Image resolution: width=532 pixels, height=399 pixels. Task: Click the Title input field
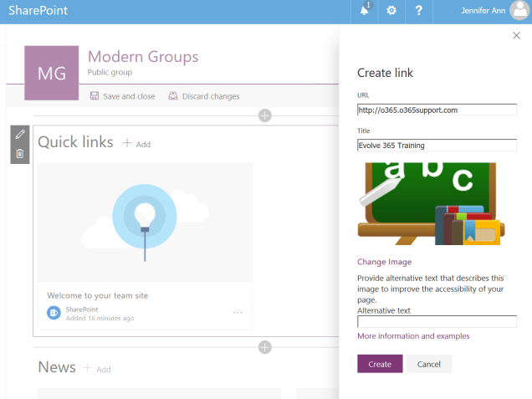point(437,145)
